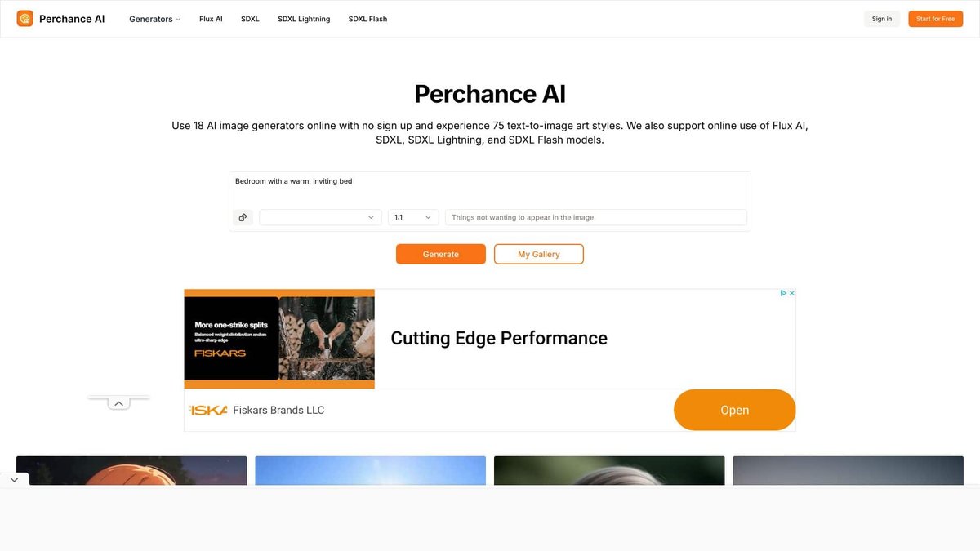Edit the negative prompt input field

(596, 216)
